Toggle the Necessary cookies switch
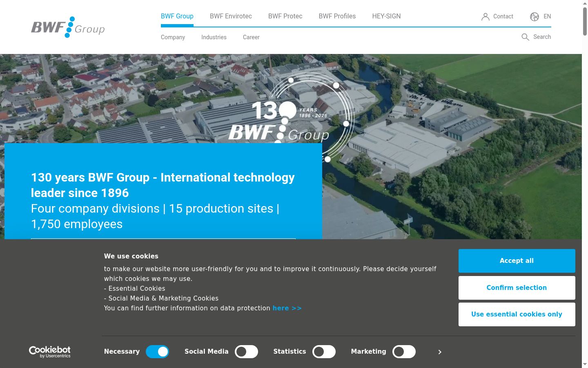Image resolution: width=588 pixels, height=368 pixels. click(x=158, y=352)
